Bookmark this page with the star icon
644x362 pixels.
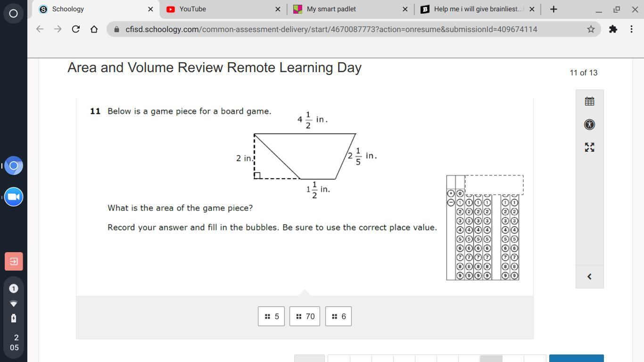[x=591, y=29]
